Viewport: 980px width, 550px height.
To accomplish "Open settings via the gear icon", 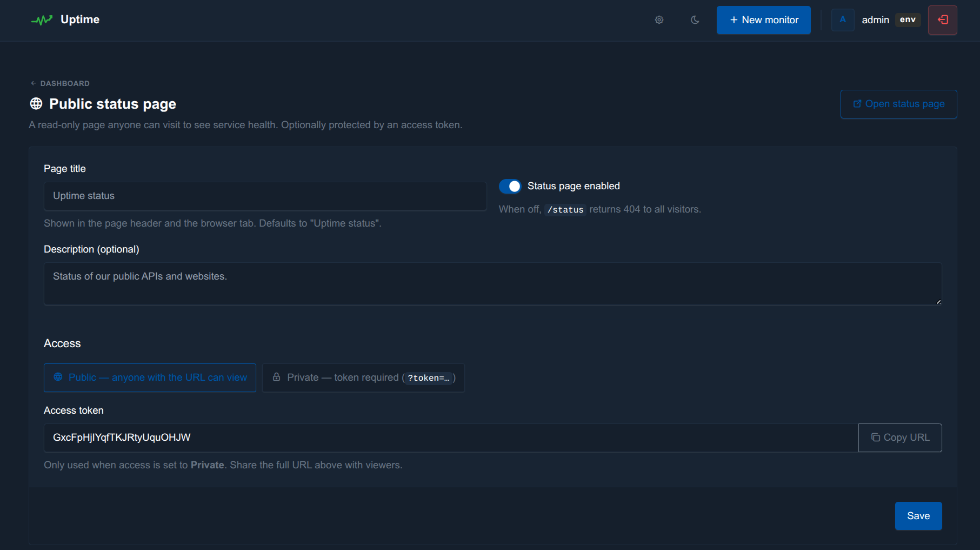I will tap(659, 20).
